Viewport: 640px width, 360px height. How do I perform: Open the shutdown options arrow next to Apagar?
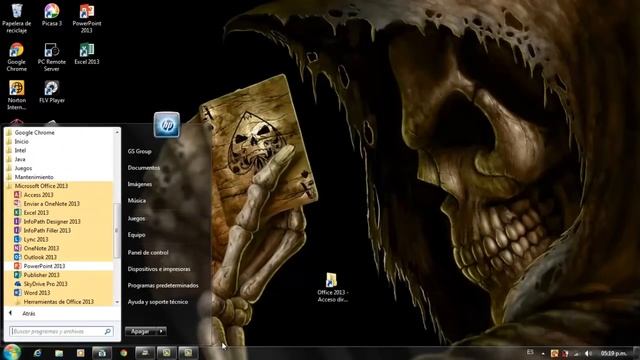tap(161, 331)
